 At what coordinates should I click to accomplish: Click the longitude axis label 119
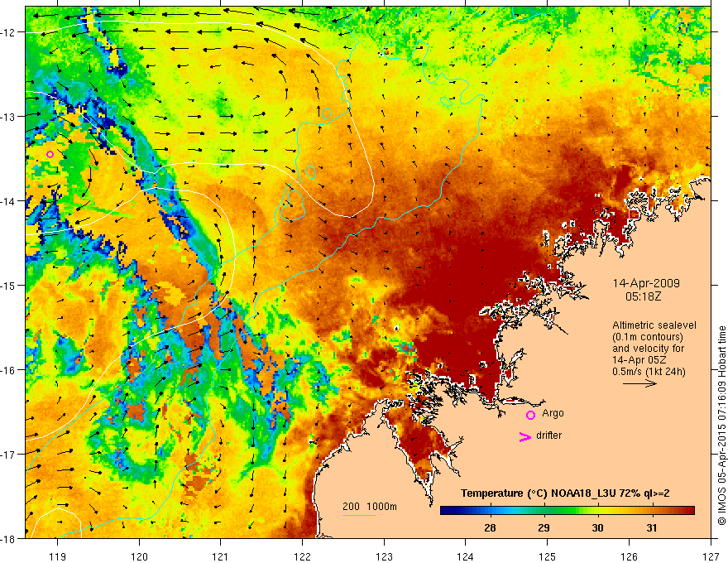(x=57, y=556)
